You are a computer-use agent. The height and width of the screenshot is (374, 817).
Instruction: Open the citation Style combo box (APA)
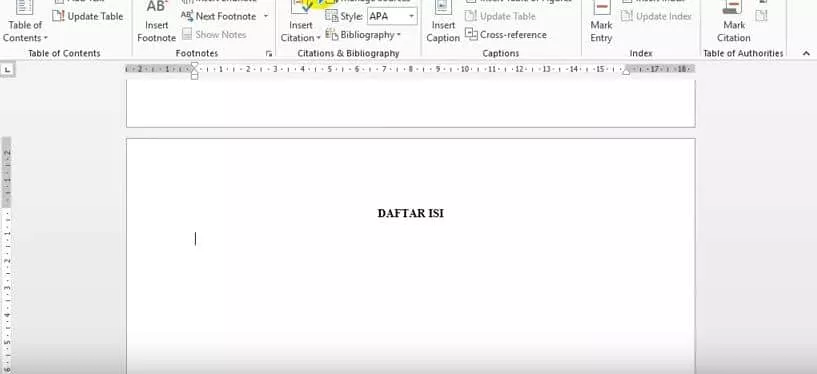click(392, 16)
